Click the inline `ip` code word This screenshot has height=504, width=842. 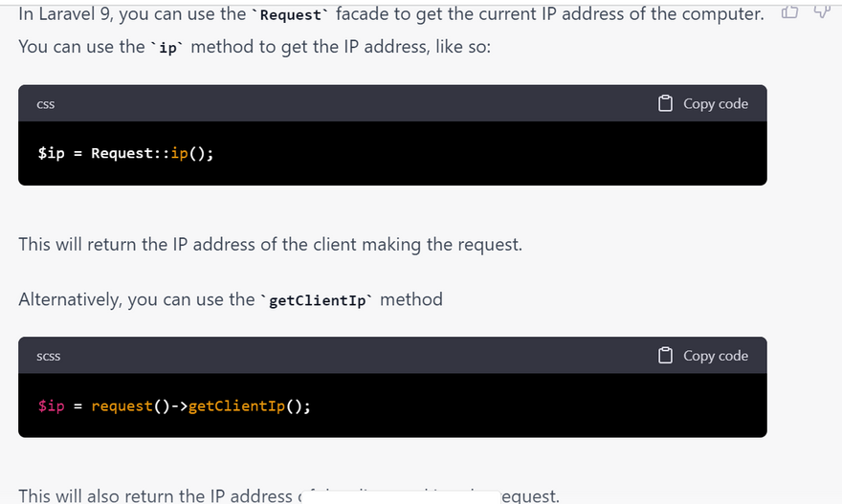pyautogui.click(x=168, y=48)
